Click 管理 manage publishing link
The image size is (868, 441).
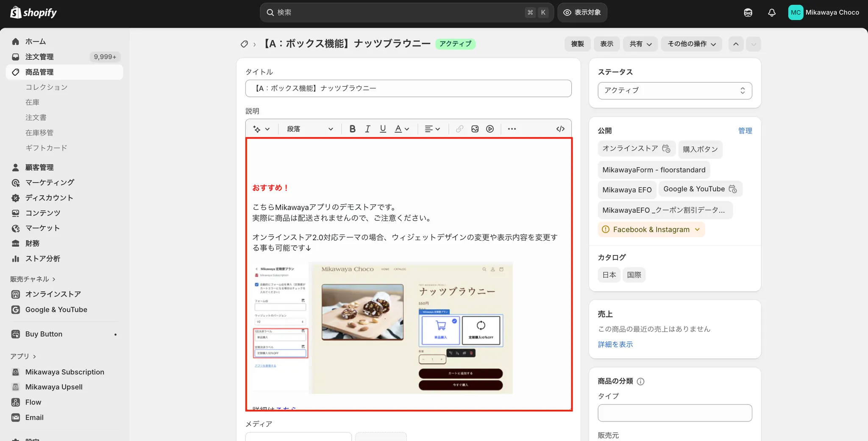745,131
